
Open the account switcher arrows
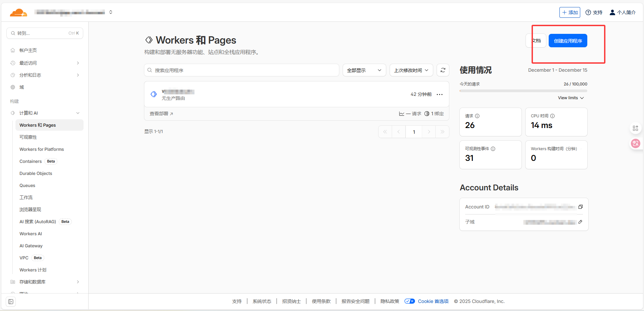coord(111,12)
